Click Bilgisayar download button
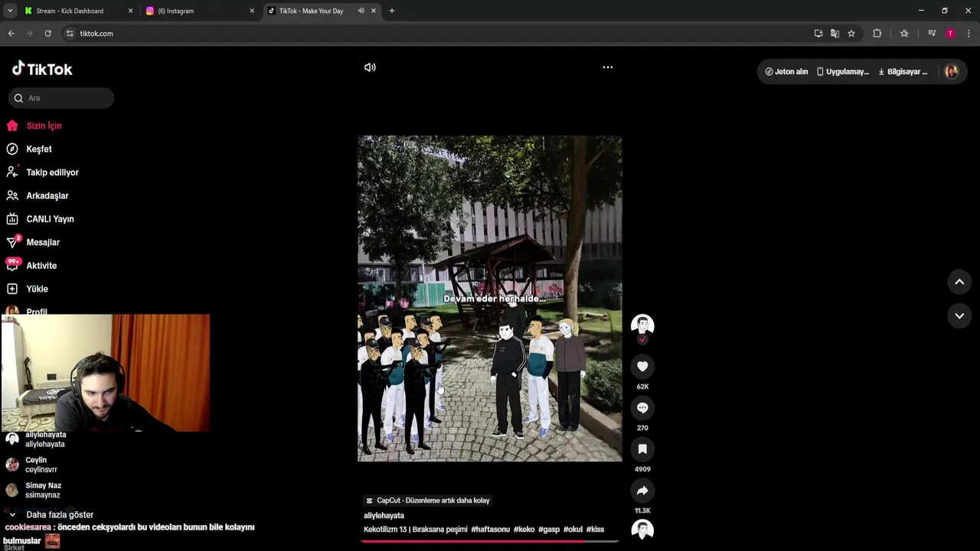This screenshot has height=551, width=980. [903, 72]
